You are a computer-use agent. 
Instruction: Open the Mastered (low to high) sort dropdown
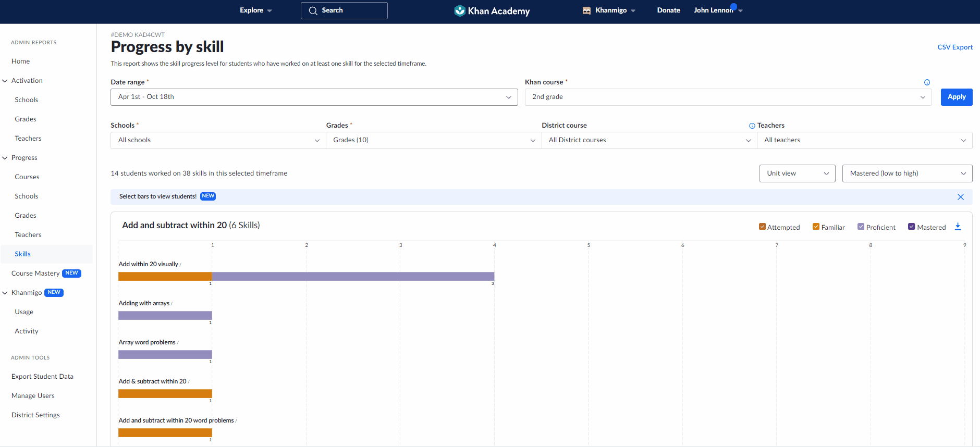point(907,173)
